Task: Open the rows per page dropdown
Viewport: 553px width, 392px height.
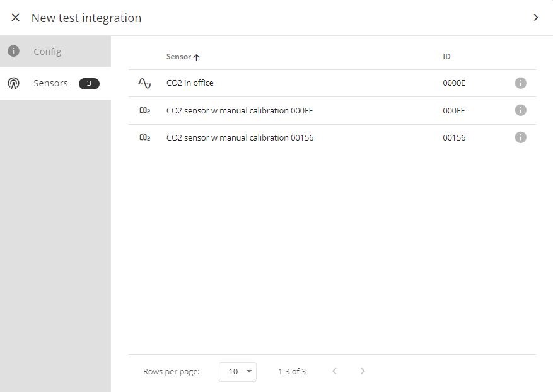Action: (238, 371)
